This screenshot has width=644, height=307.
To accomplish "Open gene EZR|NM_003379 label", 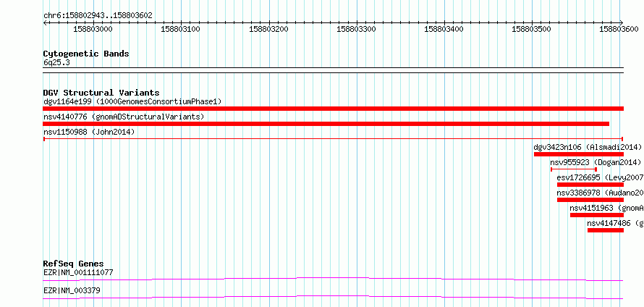I will (x=72, y=291).
